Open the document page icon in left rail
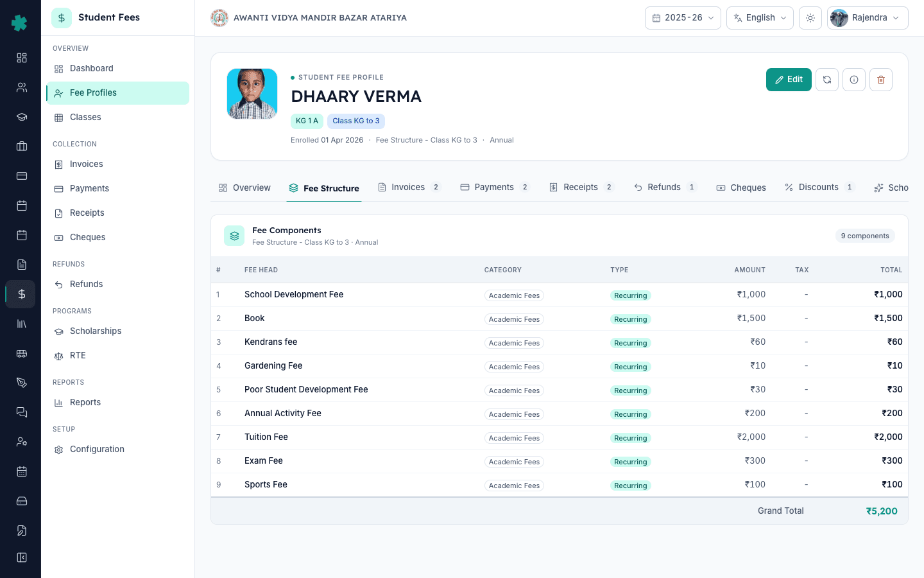Image resolution: width=924 pixels, height=578 pixels. [x=22, y=265]
